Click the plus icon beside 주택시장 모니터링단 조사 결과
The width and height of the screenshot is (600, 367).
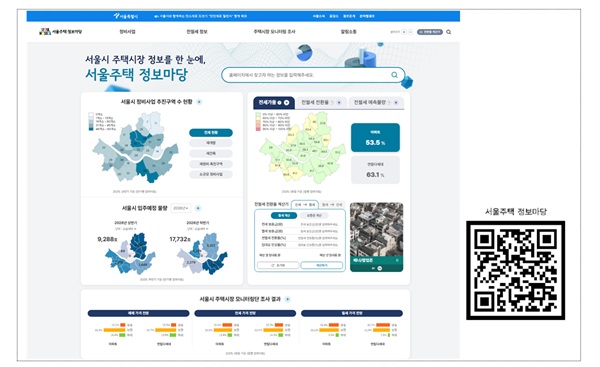click(x=287, y=299)
